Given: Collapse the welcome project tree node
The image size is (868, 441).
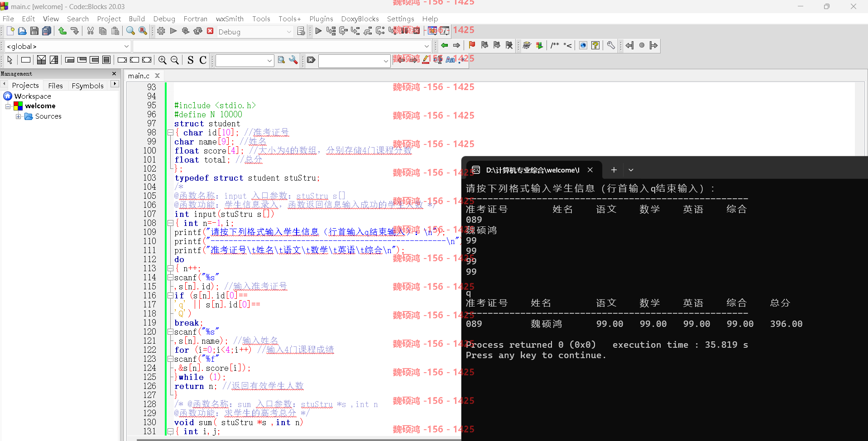Looking at the screenshot, I should [x=8, y=106].
